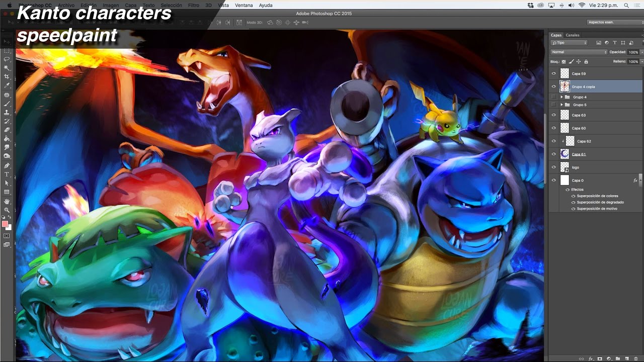Open the Filtro menu
This screenshot has height=362, width=644.
click(x=194, y=5)
